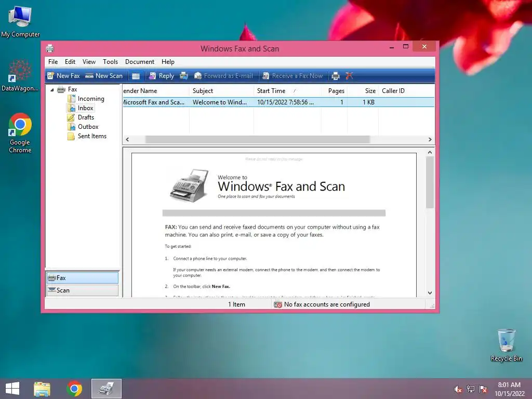This screenshot has width=532, height=399.
Task: Open the View menu
Action: click(x=89, y=62)
